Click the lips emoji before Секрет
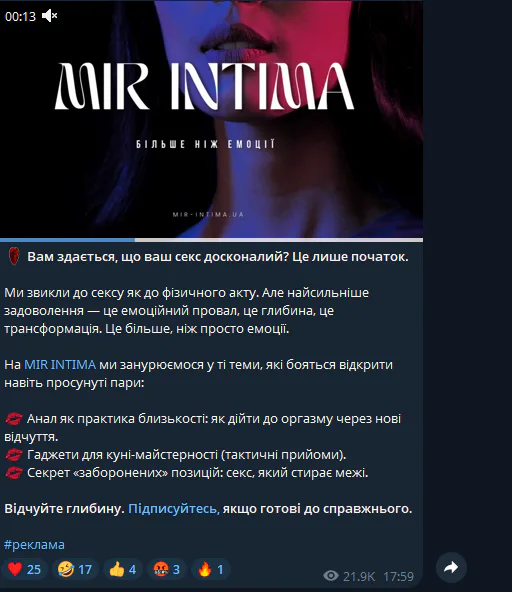 14,473
